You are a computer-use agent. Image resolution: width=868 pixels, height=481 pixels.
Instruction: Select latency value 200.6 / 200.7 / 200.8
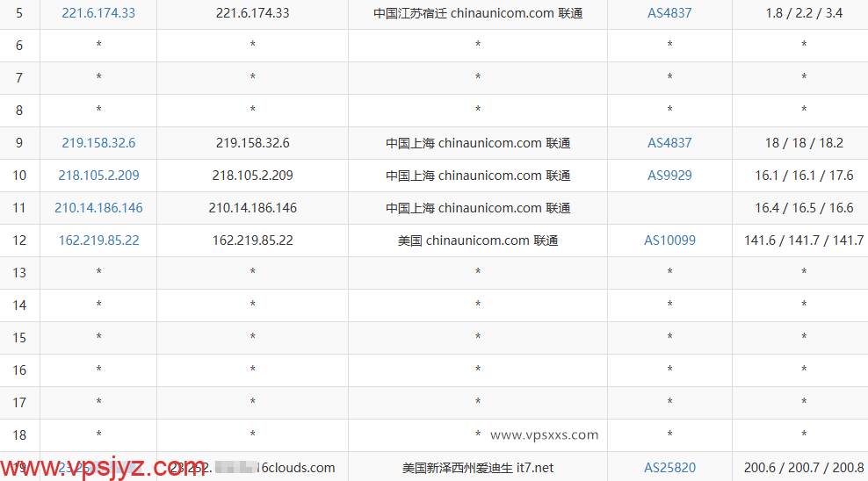804,468
